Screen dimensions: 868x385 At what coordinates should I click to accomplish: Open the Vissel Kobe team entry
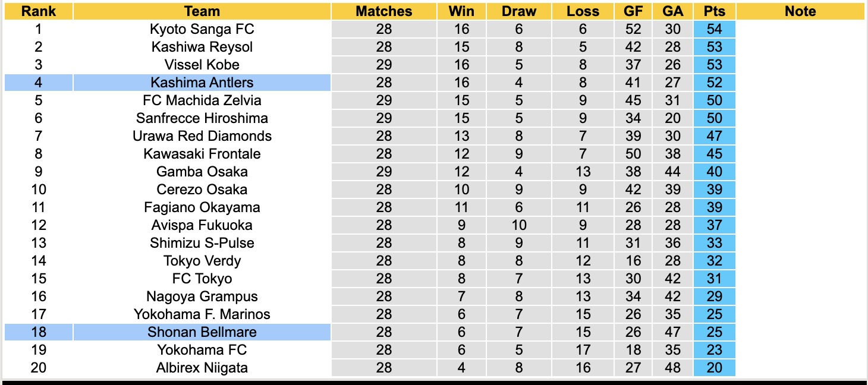pyautogui.click(x=202, y=65)
